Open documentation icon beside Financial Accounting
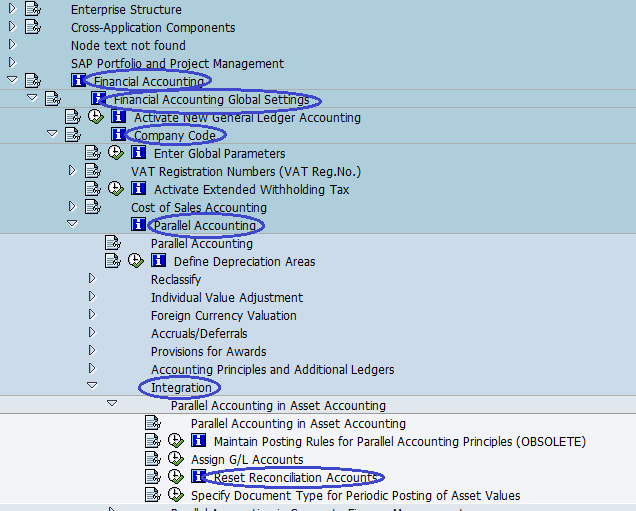 coord(33,81)
